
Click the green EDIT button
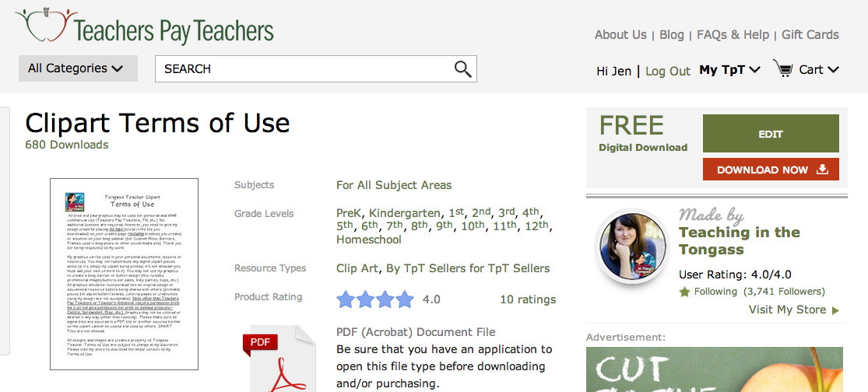[771, 133]
